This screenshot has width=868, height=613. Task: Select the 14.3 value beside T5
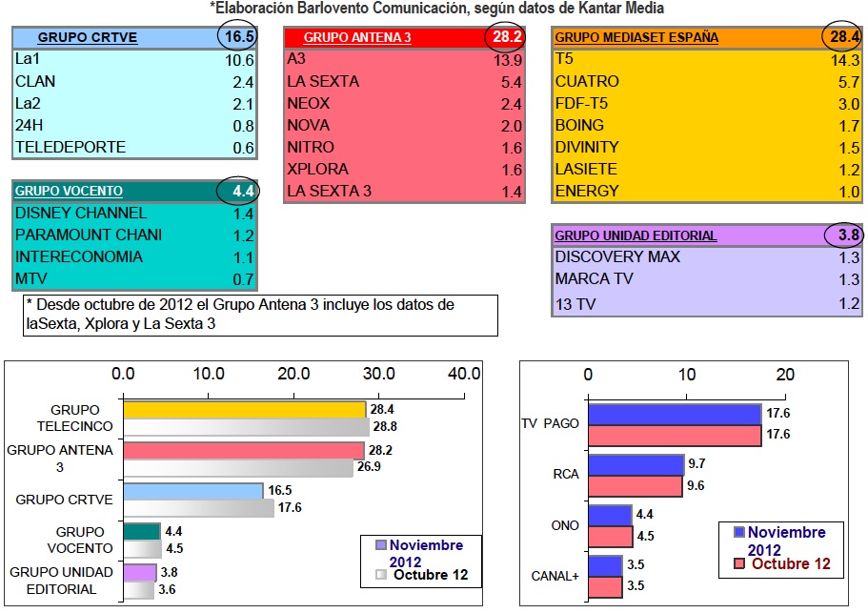[845, 60]
